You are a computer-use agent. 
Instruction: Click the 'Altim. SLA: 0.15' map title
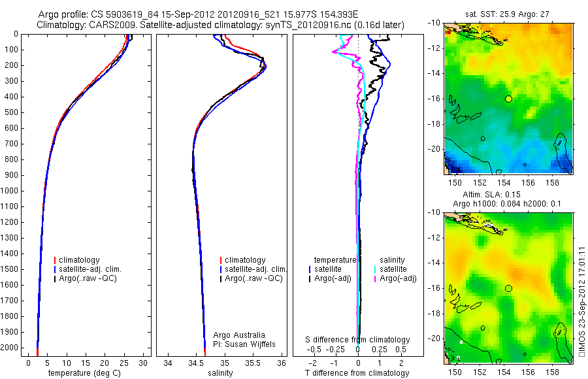pyautogui.click(x=491, y=194)
